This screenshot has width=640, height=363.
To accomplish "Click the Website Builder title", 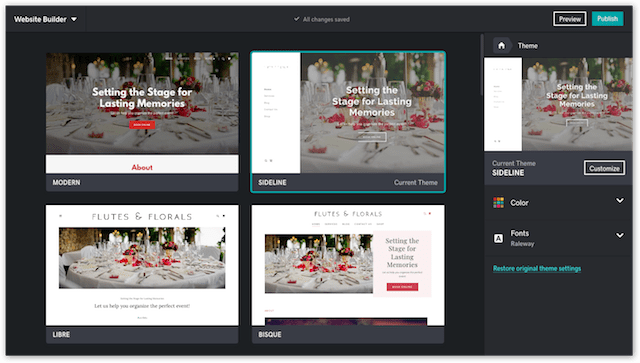I will click(x=40, y=19).
